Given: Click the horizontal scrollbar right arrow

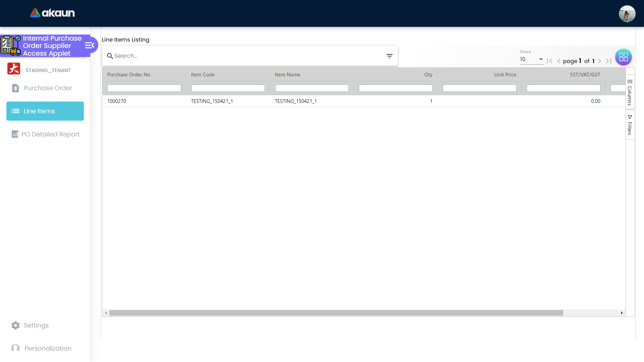Looking at the screenshot, I should (622, 313).
